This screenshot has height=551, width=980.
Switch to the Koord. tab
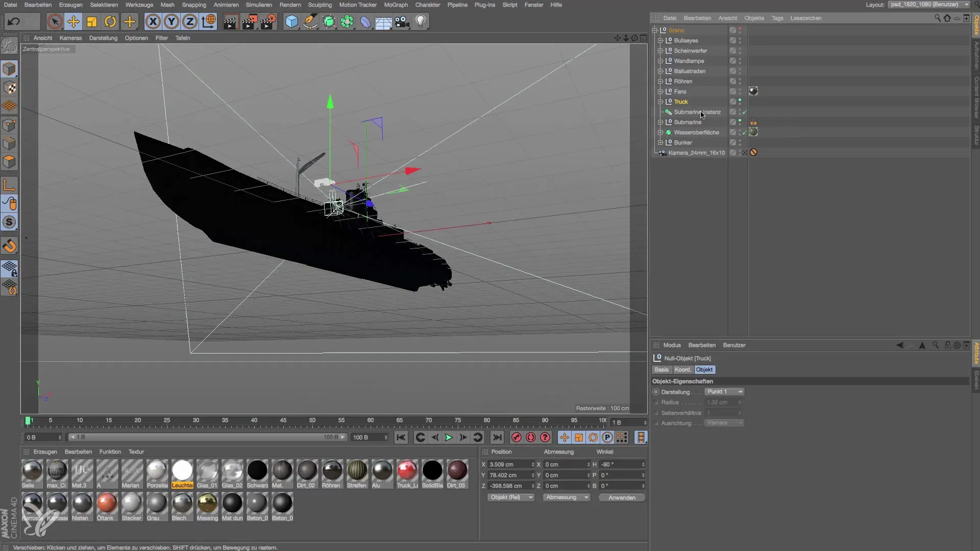pos(682,369)
